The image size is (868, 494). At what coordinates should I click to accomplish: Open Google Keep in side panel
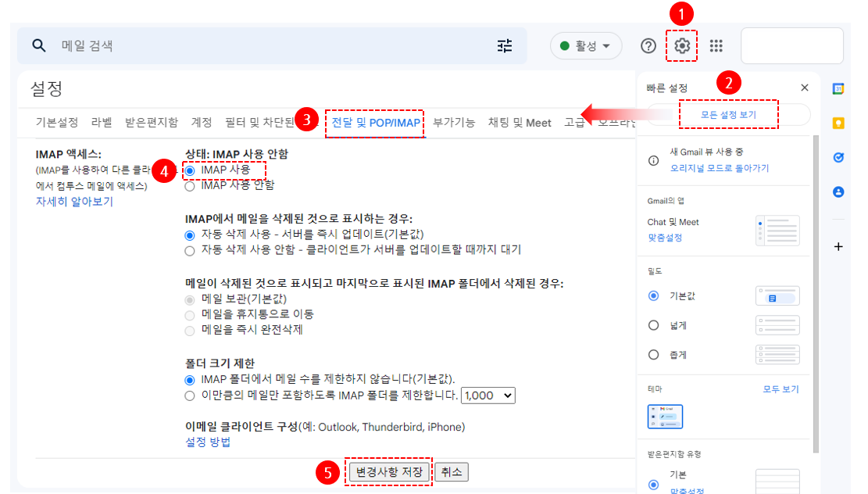point(838,123)
